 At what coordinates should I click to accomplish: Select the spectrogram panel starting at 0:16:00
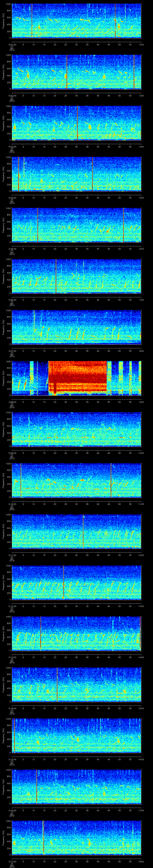coord(77,787)
